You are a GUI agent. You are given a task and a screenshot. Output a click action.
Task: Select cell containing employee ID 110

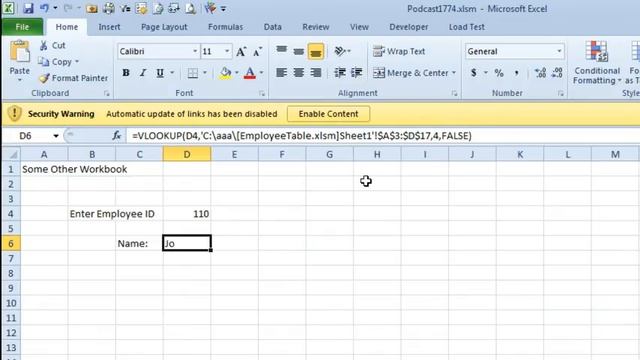187,214
